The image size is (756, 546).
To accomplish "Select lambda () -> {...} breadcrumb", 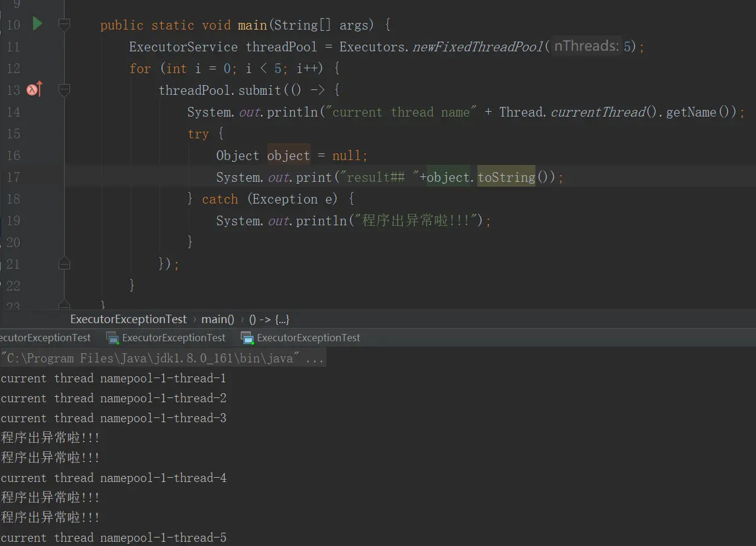I will tap(269, 319).
